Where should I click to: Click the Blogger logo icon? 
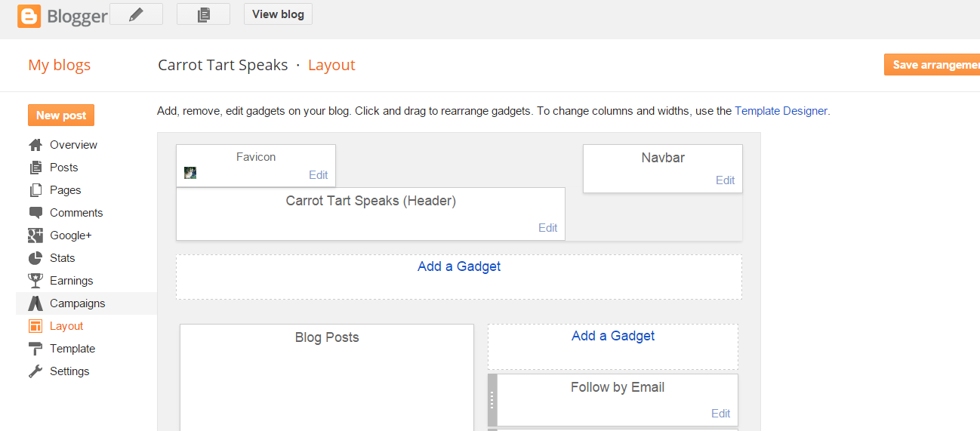[x=29, y=16]
